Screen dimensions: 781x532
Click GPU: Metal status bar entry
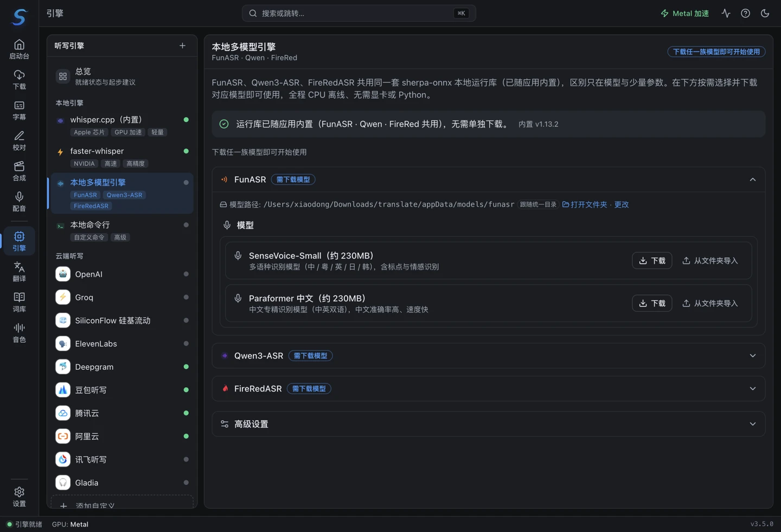70,524
